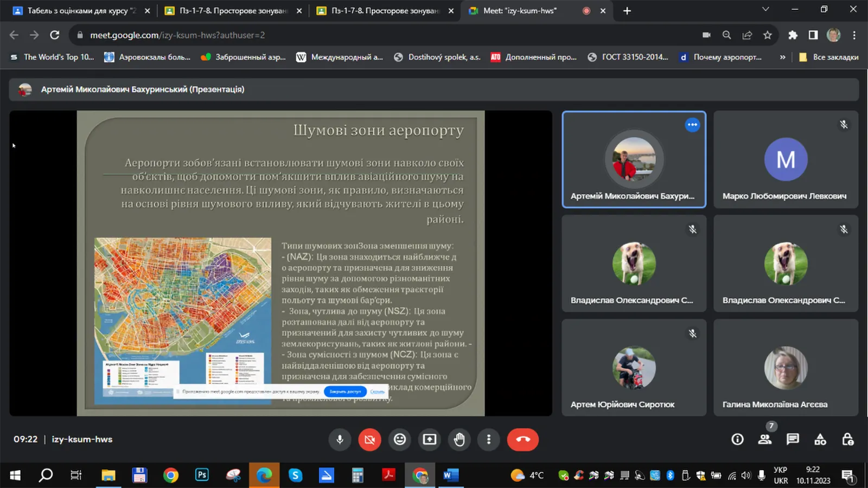
Task: Open Skype from taskbar
Action: 295,476
